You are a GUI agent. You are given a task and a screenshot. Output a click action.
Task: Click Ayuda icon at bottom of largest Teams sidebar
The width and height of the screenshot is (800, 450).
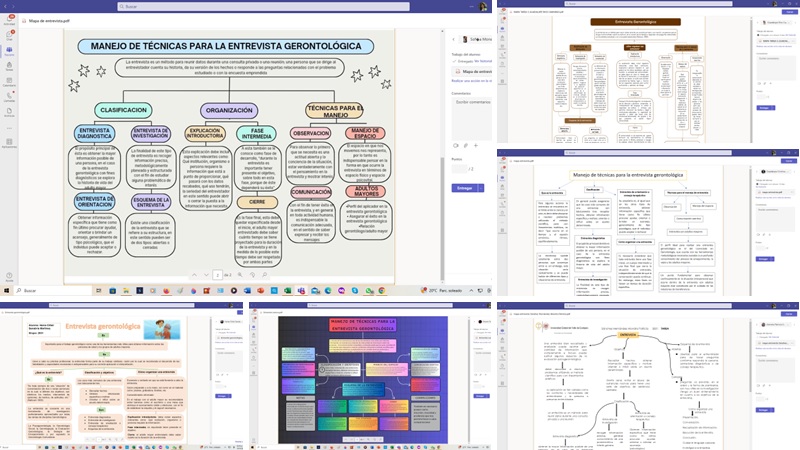tap(9, 277)
